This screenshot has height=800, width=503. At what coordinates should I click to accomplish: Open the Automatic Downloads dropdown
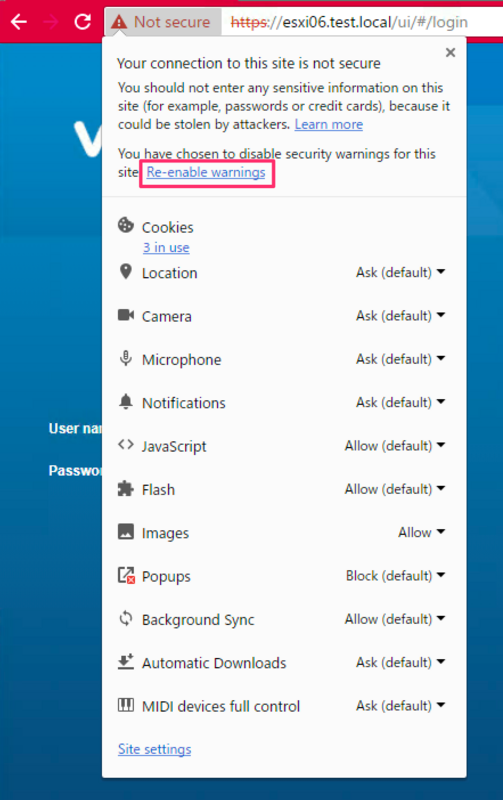(400, 663)
